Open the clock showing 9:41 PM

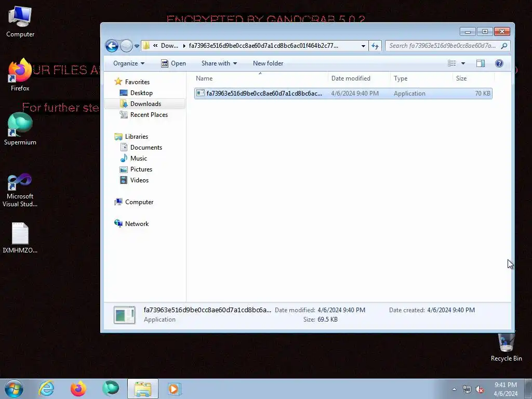(506, 389)
